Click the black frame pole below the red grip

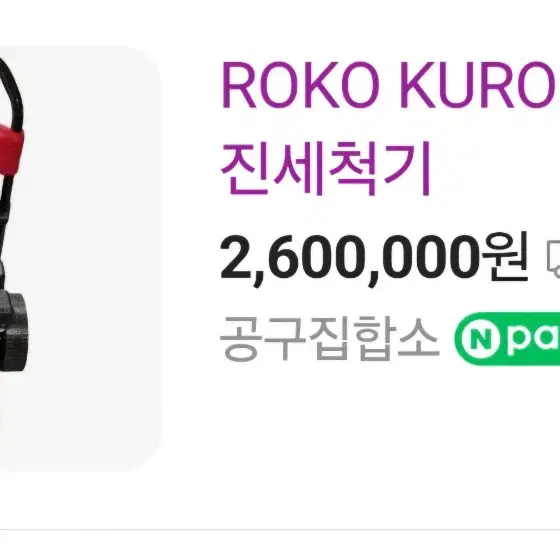(5, 232)
